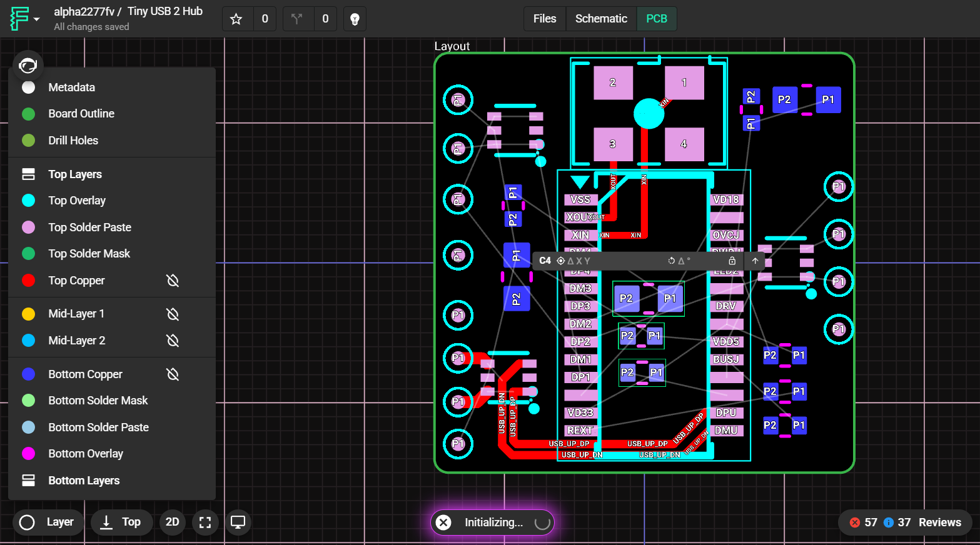Image resolution: width=980 pixels, height=545 pixels.
Task: Select pad 4 of the crystal footprint
Action: 684,144
